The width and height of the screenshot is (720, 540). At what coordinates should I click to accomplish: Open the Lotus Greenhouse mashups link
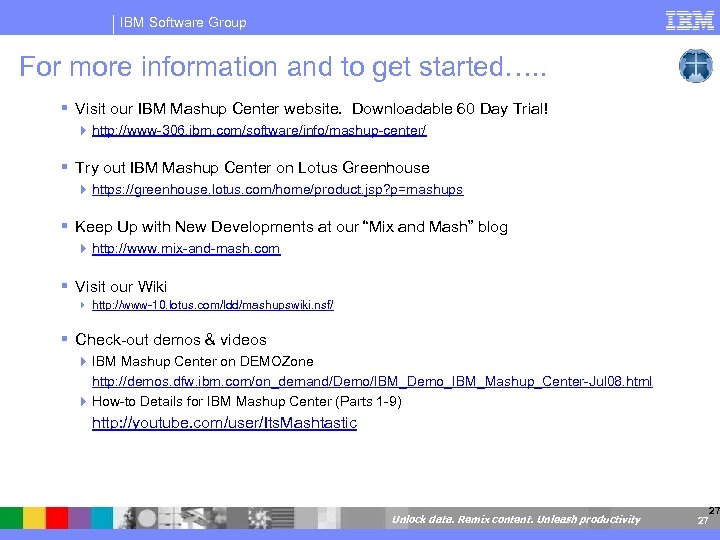point(277,189)
